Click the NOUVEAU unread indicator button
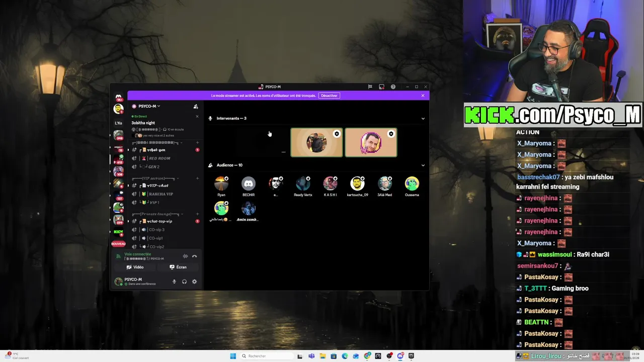 (118, 244)
